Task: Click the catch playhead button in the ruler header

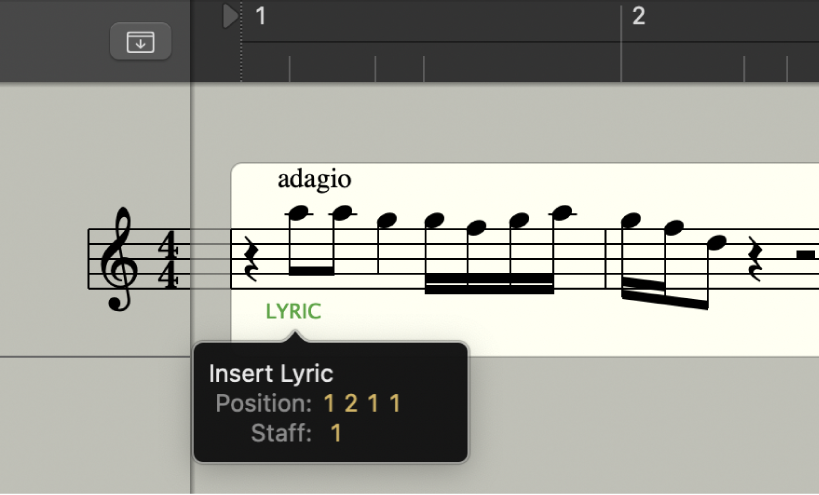Action: tap(140, 42)
